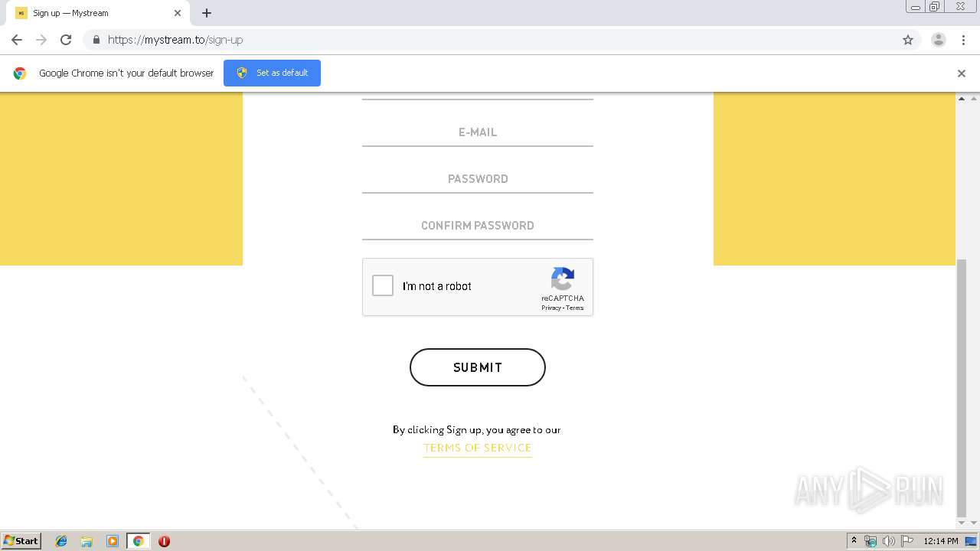Launch Internet Explorer from taskbar
The height and width of the screenshot is (551, 980).
(x=61, y=541)
